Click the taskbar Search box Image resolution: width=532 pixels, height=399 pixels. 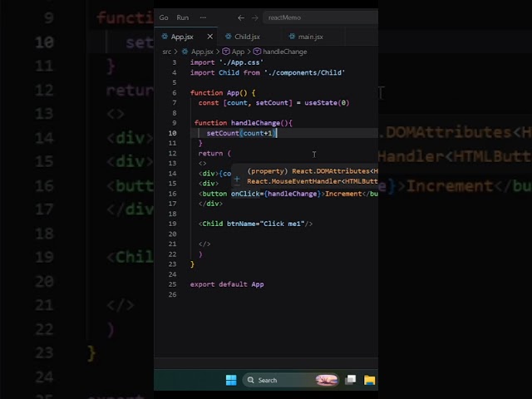[x=290, y=380]
